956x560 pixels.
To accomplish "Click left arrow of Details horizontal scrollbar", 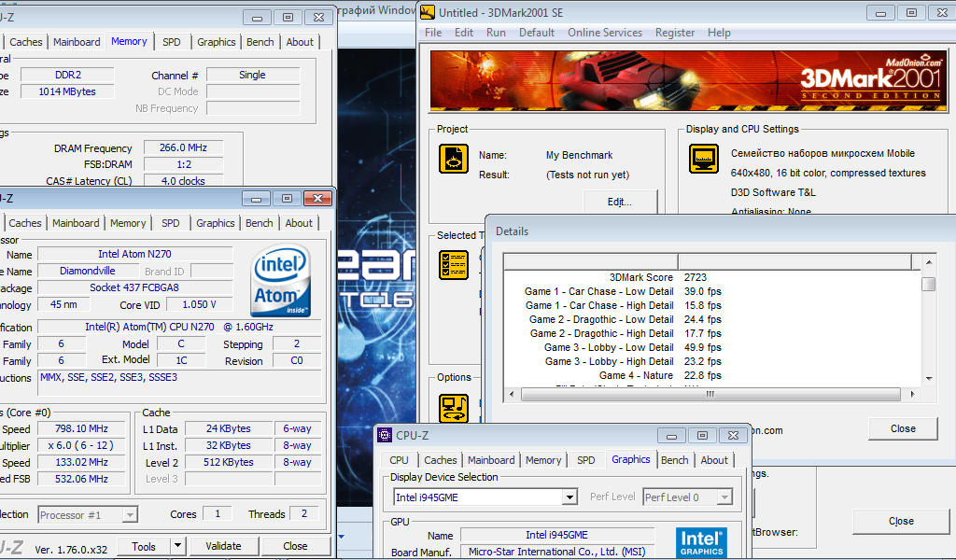I will pyautogui.click(x=512, y=394).
